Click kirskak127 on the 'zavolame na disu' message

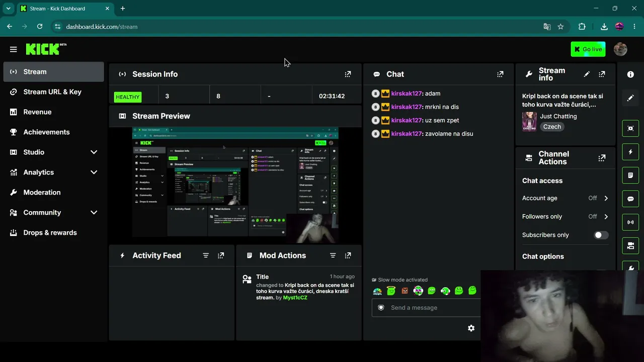point(407,134)
